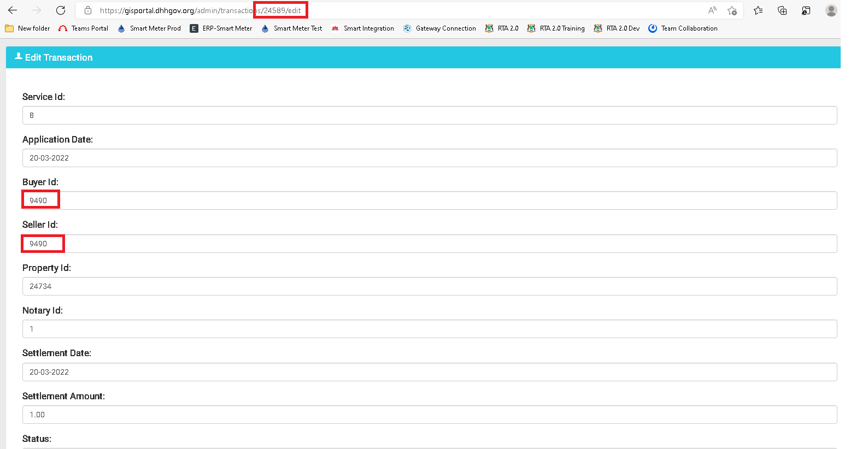Open the RTA 2.0 bookmark
This screenshot has height=449, width=868.
tap(502, 28)
